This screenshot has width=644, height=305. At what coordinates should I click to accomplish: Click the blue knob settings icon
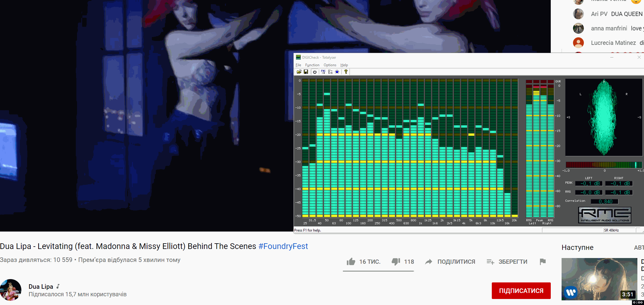337,72
